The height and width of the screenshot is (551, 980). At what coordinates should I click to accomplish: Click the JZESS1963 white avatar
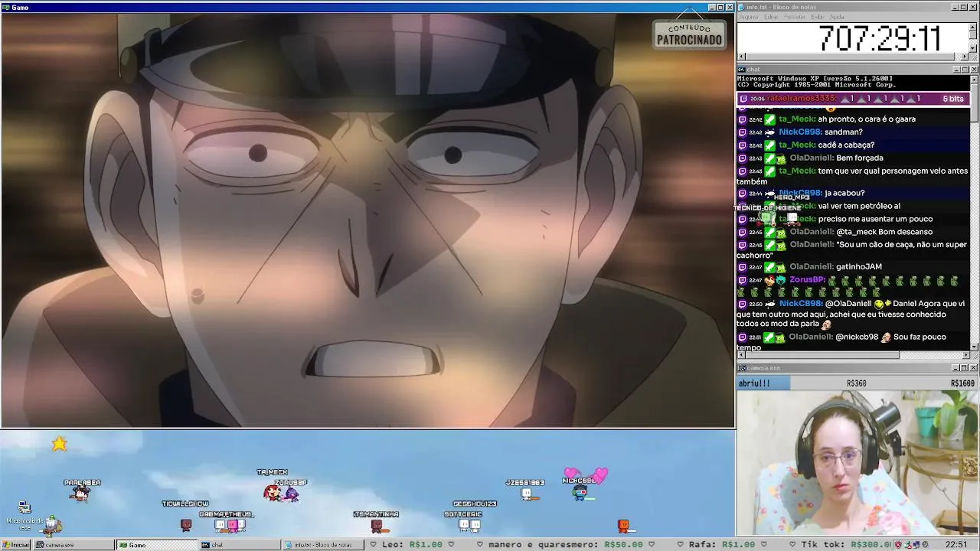coord(526,494)
